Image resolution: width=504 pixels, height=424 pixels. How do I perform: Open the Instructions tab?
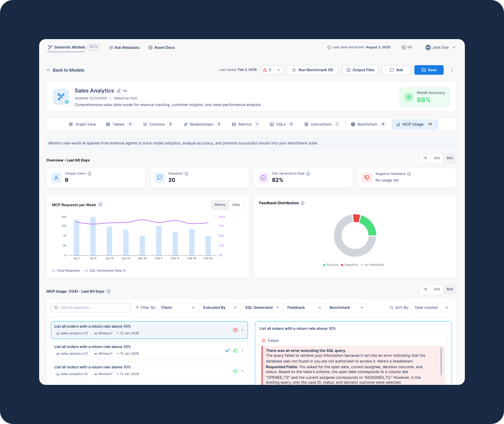[x=322, y=124]
